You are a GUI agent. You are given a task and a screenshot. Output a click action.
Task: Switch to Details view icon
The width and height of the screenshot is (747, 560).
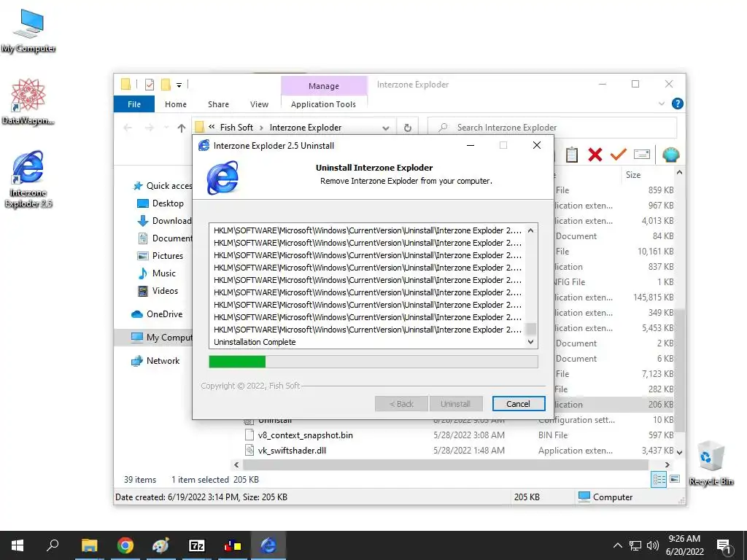[659, 480]
